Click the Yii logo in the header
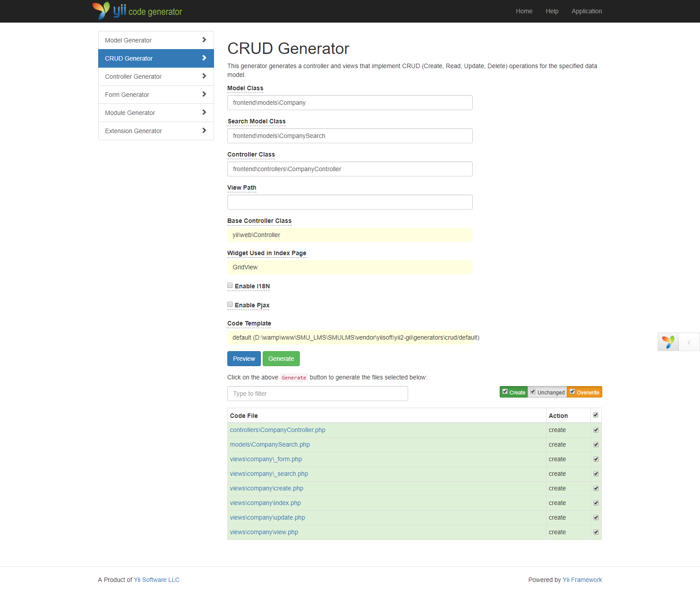Viewport: 700px width, 593px height. [x=137, y=11]
